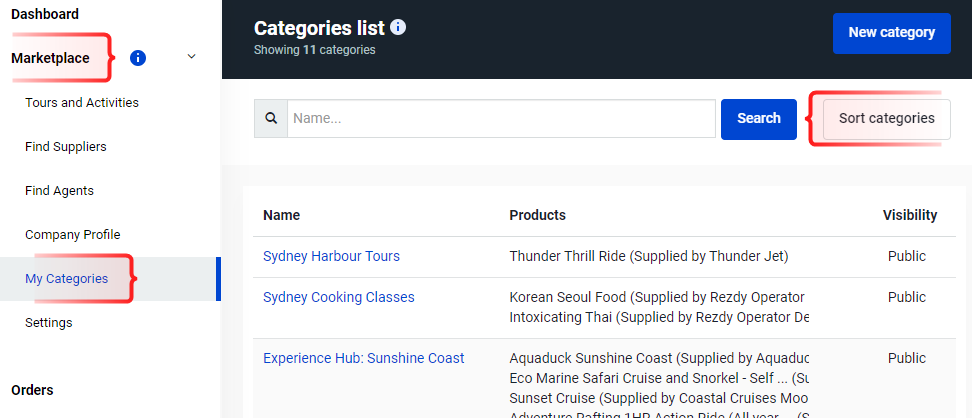Open Find Suppliers page
972x418 pixels.
[x=66, y=146]
